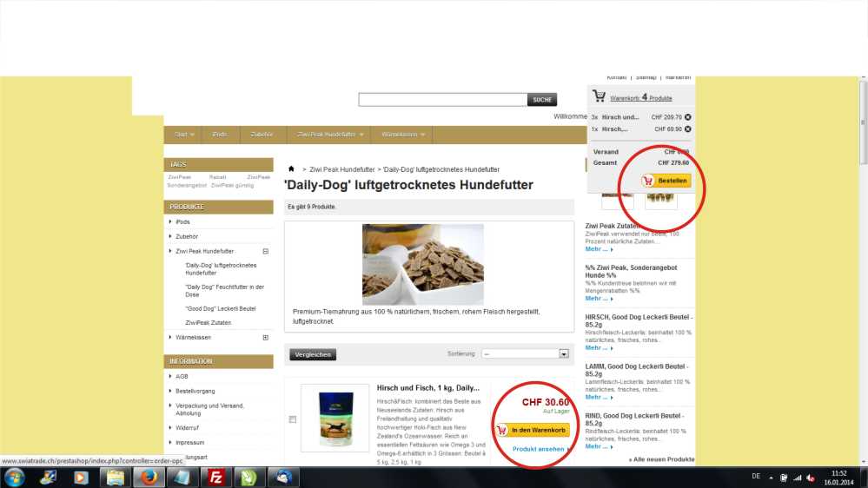Open the blue notebook taskbar application

182,477
